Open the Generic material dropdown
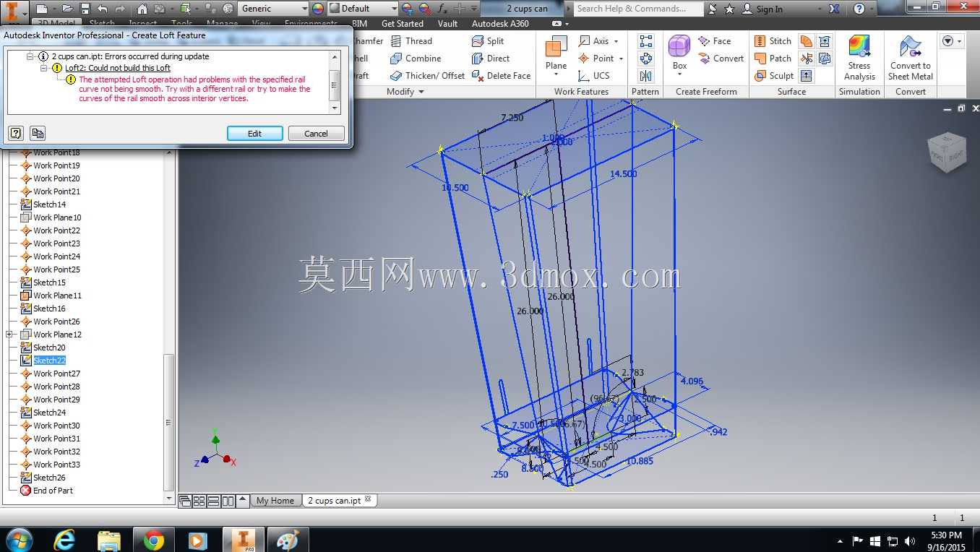Screen dimensions: 980x552 (x=273, y=9)
